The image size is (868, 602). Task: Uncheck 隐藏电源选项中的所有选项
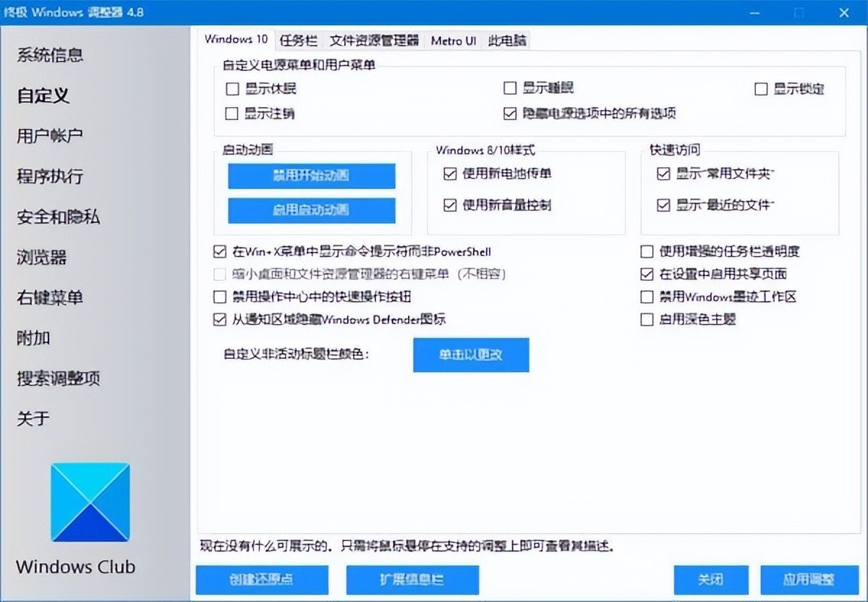[510, 114]
